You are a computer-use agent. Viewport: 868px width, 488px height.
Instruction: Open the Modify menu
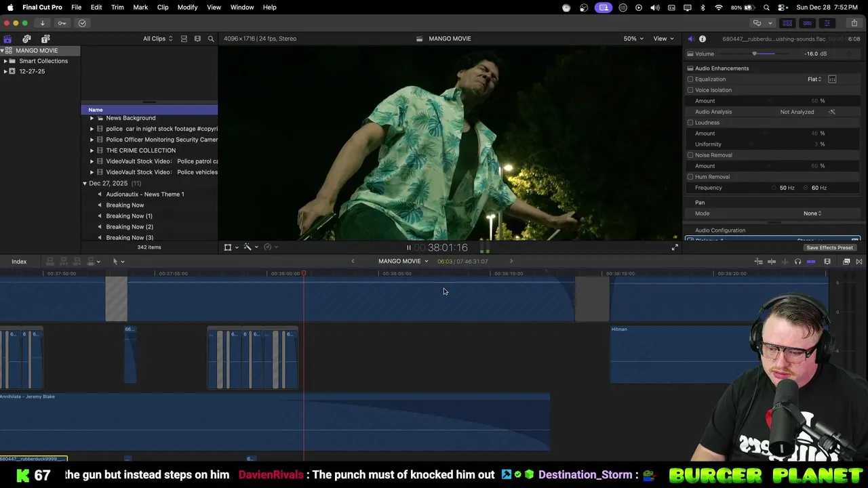point(188,7)
